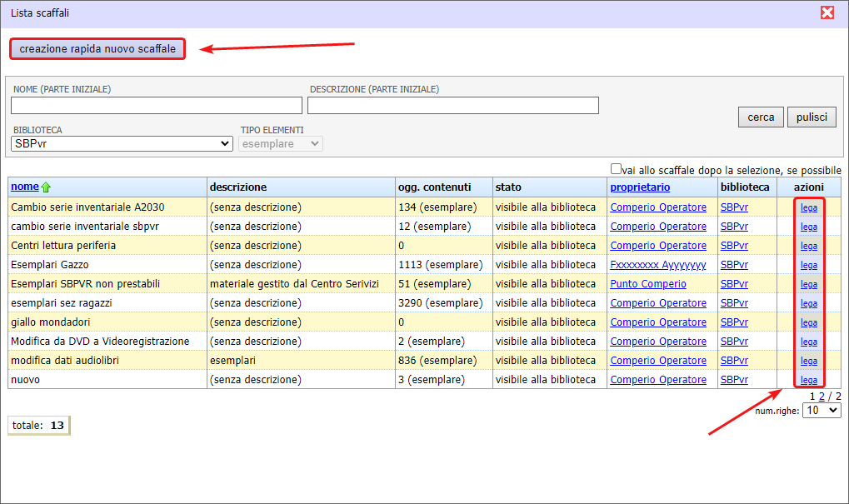This screenshot has width=849, height=504.
Task: Click lega for the nuovo row
Action: point(808,380)
